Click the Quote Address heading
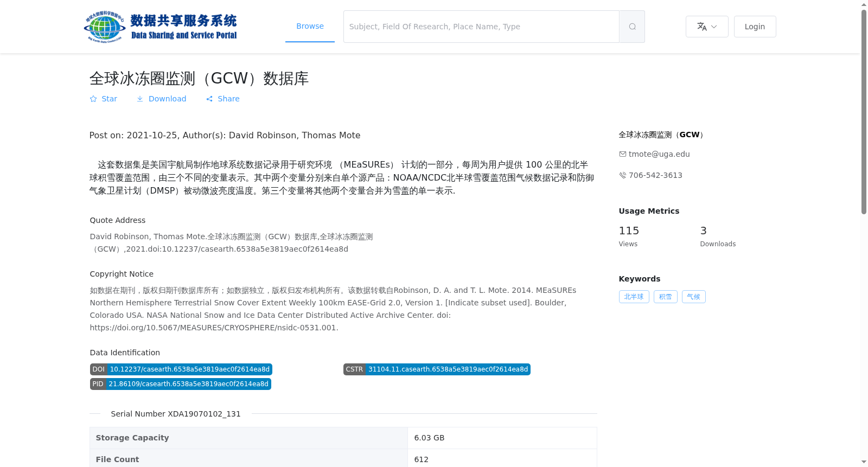Screen dimensions: 868x467 click(x=118, y=220)
